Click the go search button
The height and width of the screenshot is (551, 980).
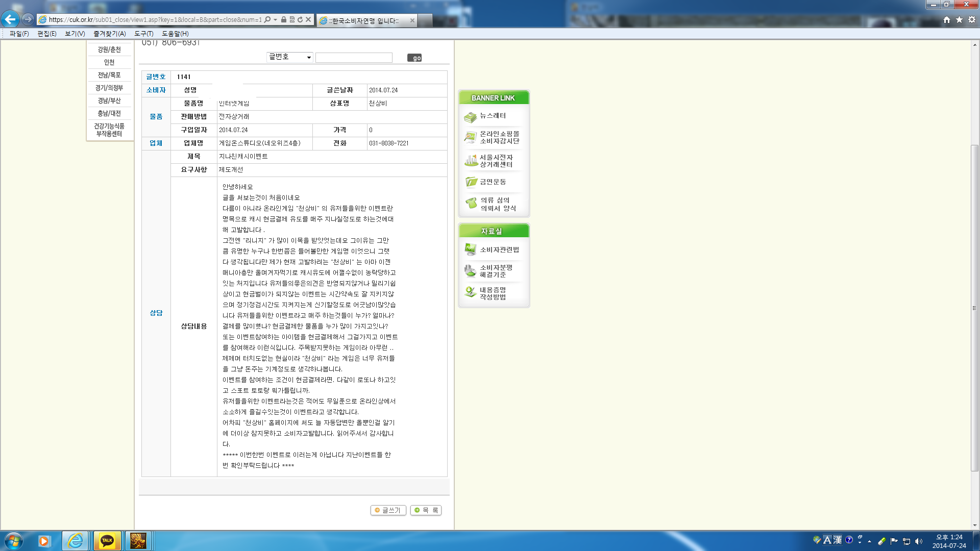414,58
